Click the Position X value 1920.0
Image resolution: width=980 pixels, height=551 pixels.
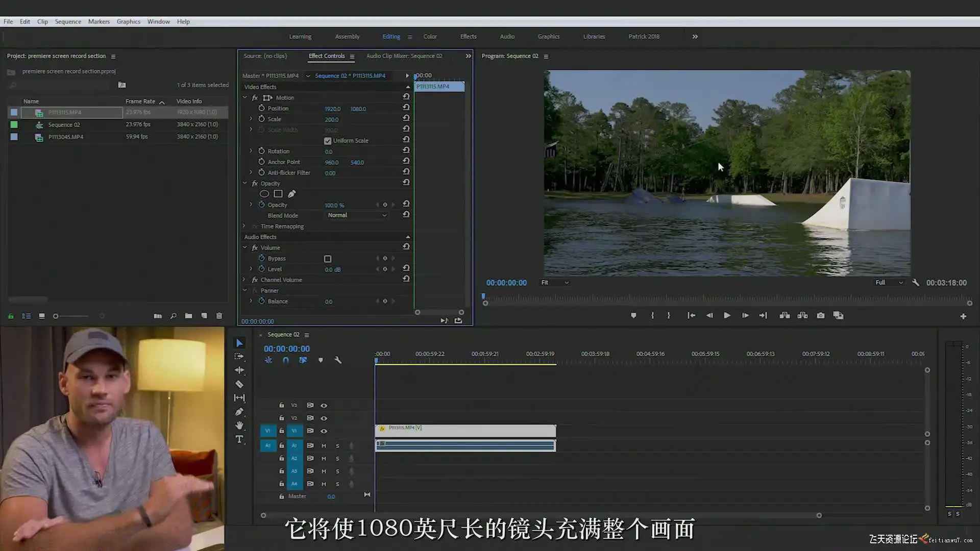point(332,109)
